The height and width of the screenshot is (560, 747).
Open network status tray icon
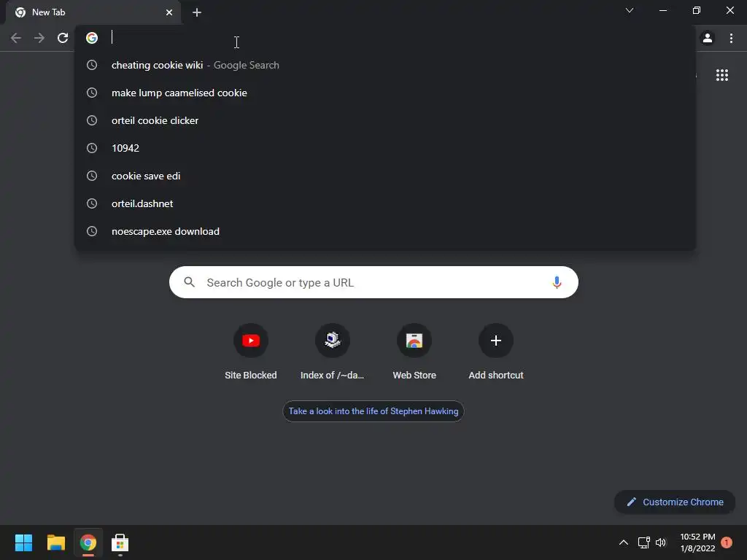(x=643, y=542)
